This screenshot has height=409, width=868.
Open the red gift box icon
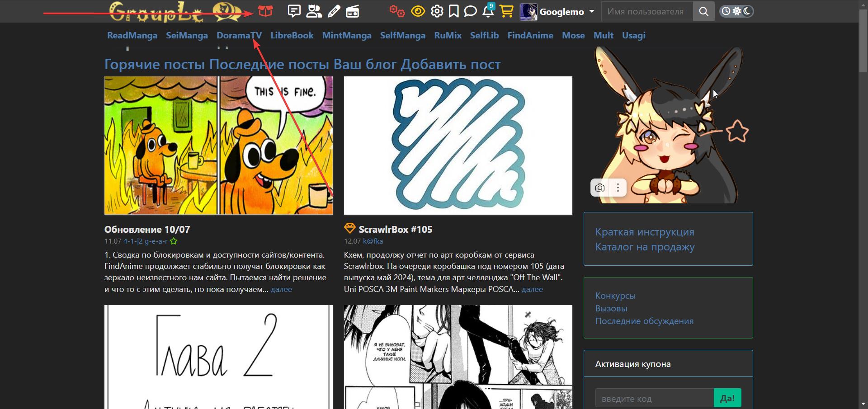coord(265,11)
